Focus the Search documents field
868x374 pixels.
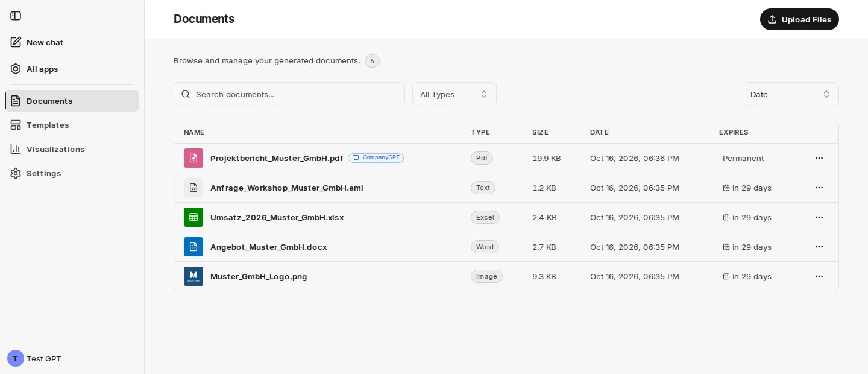pos(289,94)
